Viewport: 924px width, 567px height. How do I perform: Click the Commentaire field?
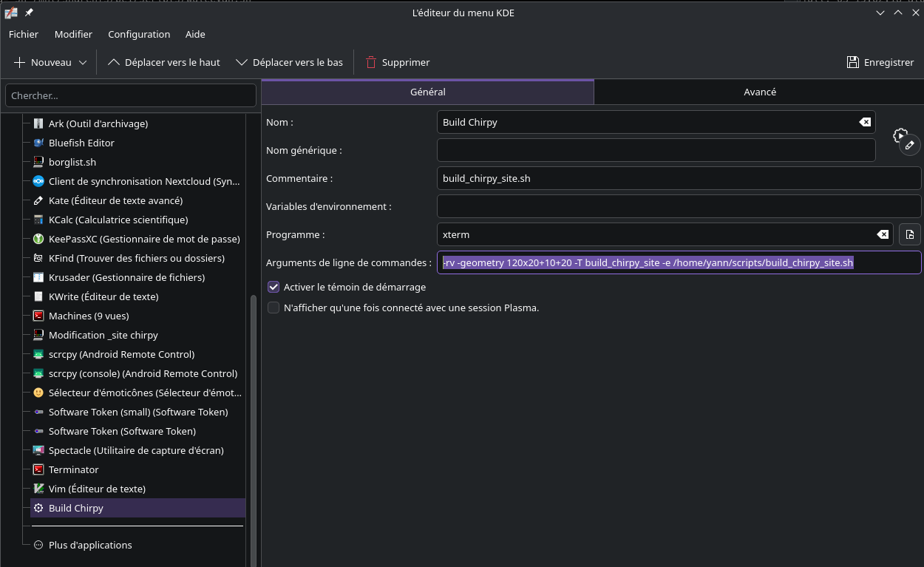(x=679, y=178)
